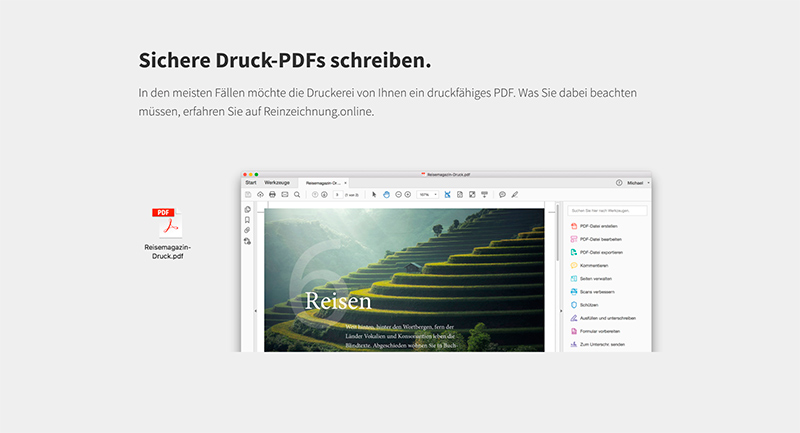The image size is (800, 433).
Task: Click the comment speech bubble toolbar icon
Action: pyautogui.click(x=502, y=194)
